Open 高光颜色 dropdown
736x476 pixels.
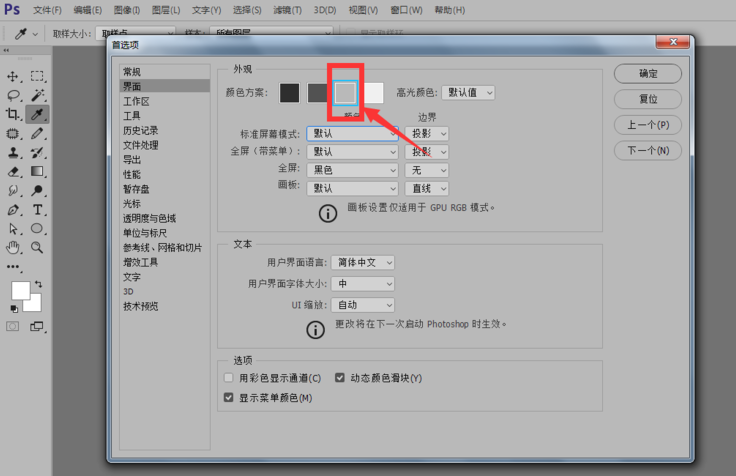point(468,92)
